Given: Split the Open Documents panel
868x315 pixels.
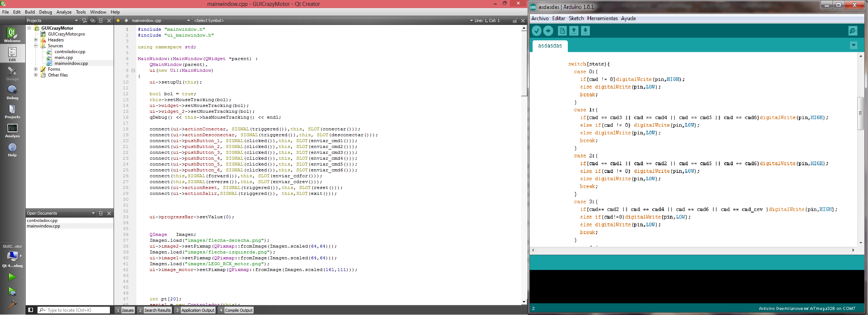Looking at the screenshot, I should 101,213.
